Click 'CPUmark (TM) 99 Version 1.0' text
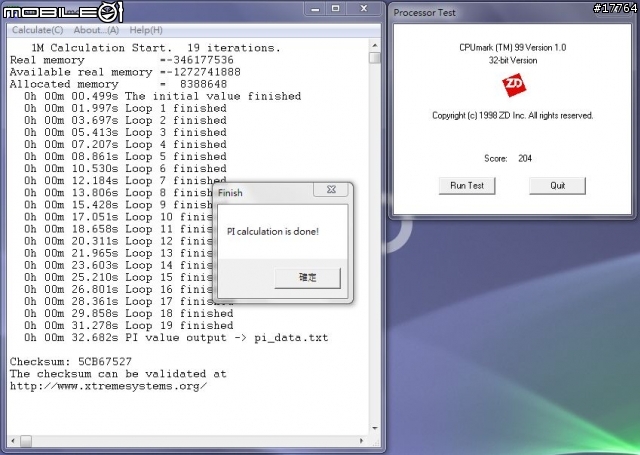 (x=513, y=47)
